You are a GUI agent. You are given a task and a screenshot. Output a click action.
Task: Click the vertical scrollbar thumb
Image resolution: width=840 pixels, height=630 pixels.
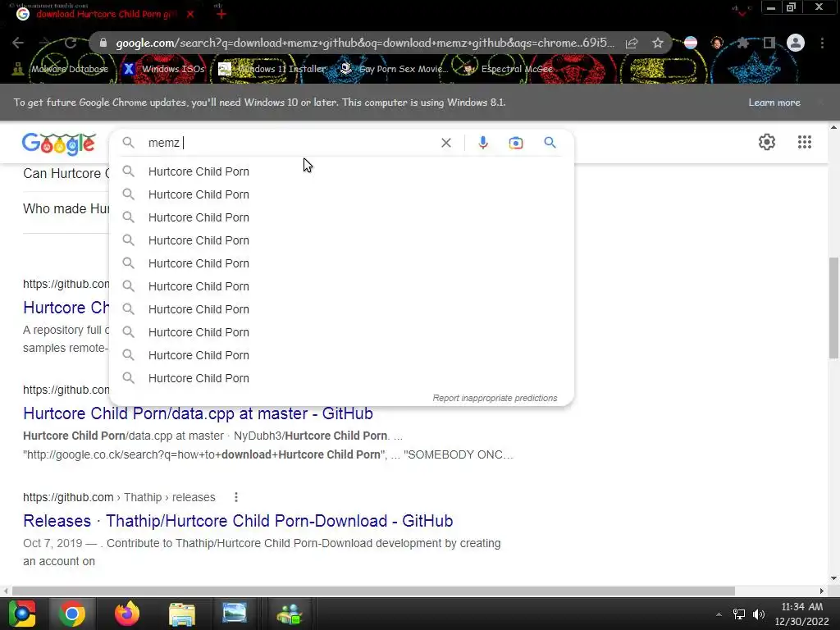[x=833, y=308]
